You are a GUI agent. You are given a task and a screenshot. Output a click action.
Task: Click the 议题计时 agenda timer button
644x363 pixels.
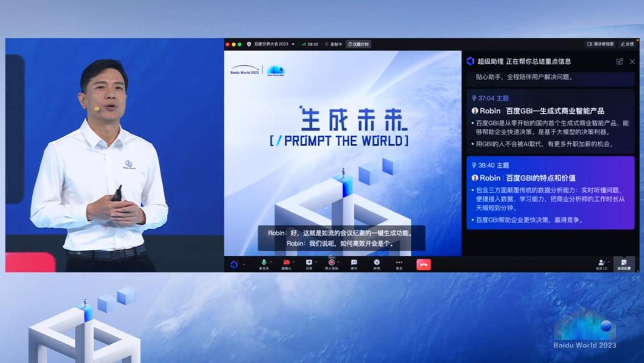click(358, 44)
